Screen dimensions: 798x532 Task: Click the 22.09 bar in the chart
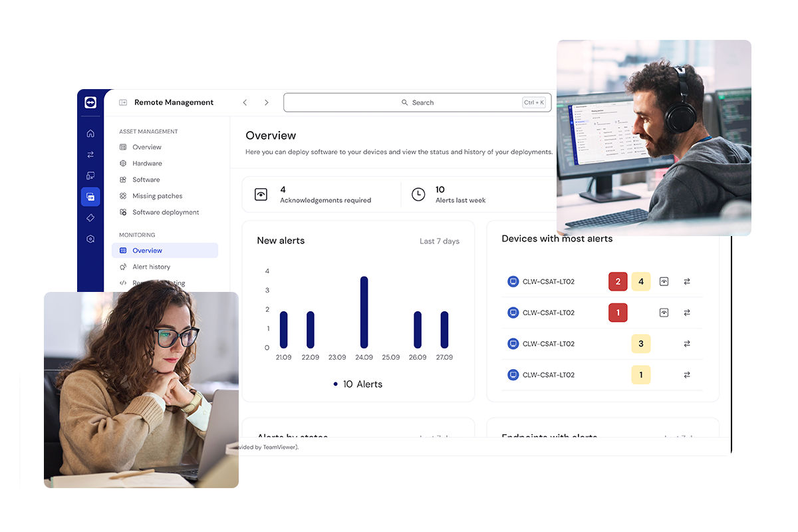(311, 330)
